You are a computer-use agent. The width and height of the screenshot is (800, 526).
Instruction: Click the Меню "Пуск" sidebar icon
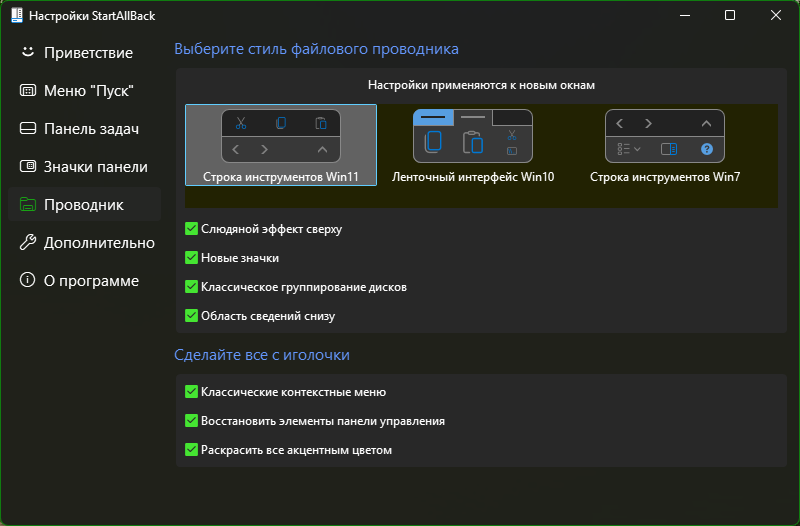click(x=28, y=90)
